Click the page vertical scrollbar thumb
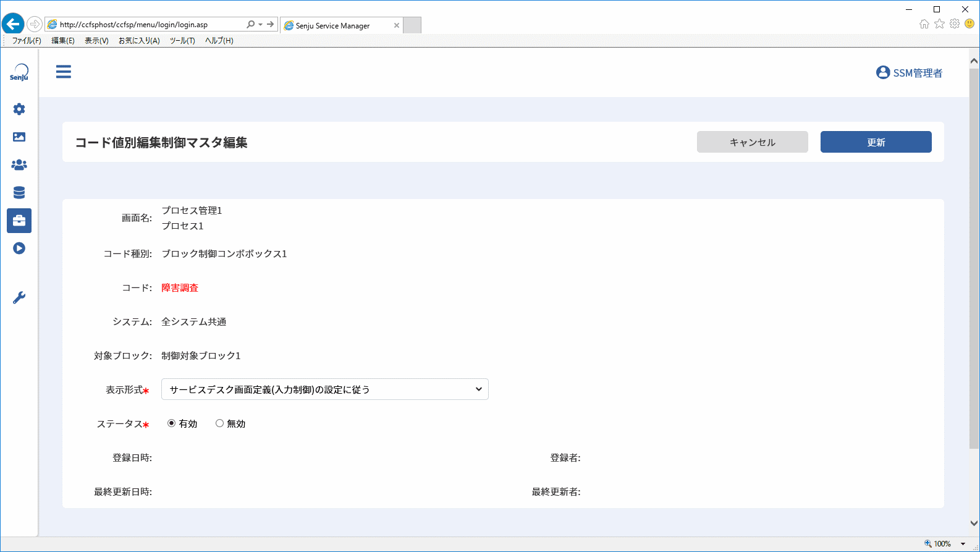 (974, 258)
